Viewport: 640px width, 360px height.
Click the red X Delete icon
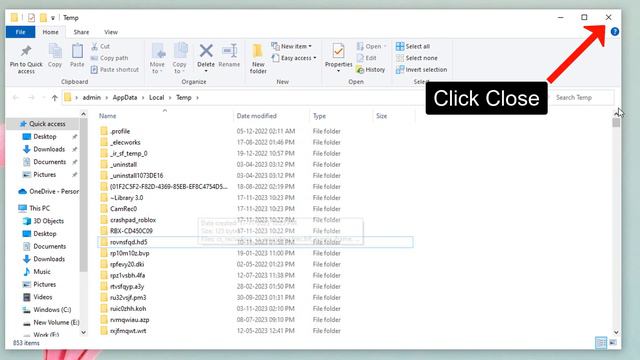pyautogui.click(x=206, y=51)
